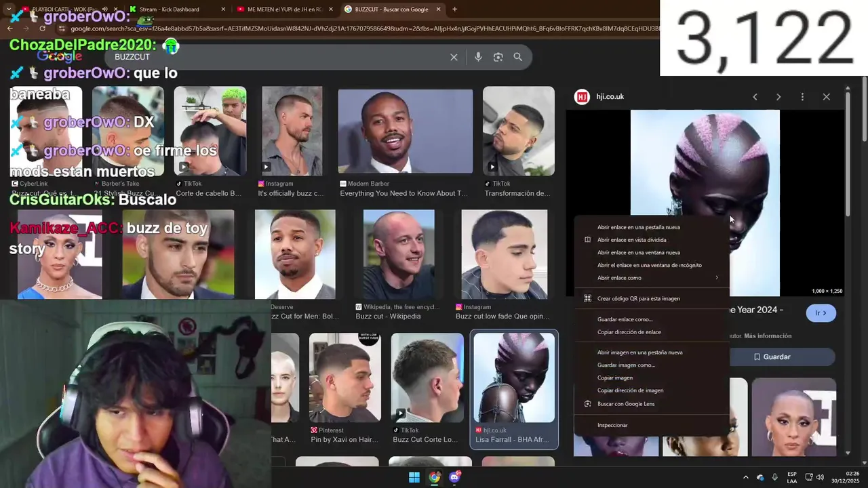The image size is (868, 488).
Task: Switch to PLAYBOI CARTI - WOK tab
Action: (64, 9)
